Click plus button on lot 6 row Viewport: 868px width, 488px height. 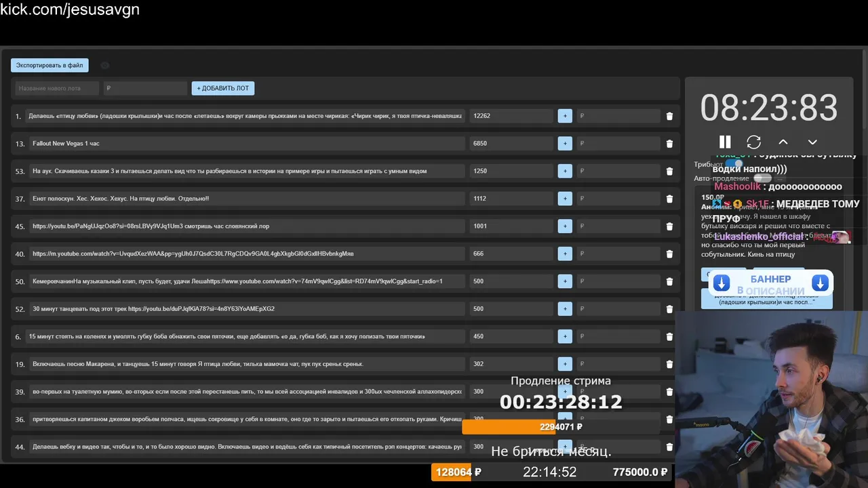[565, 336]
